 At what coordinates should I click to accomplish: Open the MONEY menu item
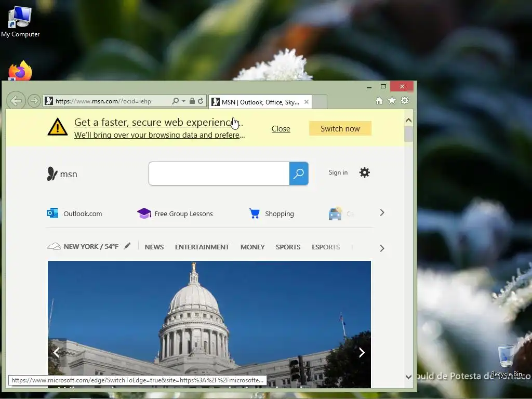coord(252,247)
